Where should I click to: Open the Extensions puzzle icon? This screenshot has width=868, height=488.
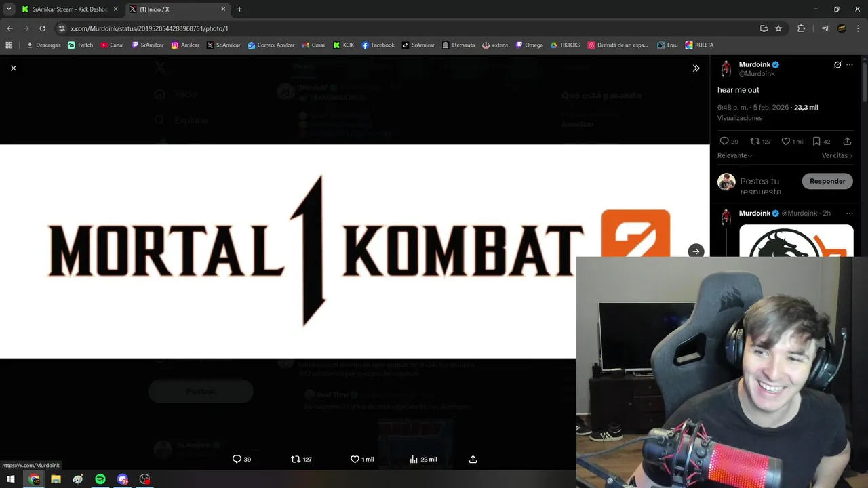[x=801, y=28]
